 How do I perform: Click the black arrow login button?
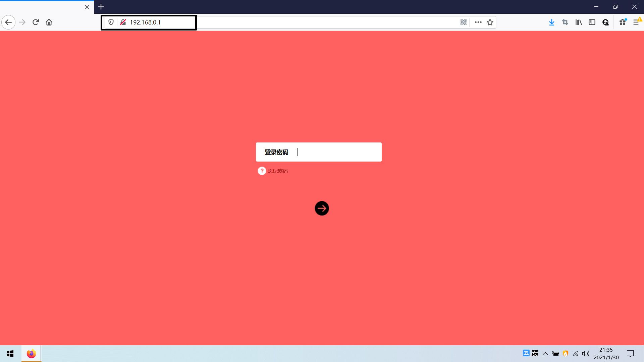pos(322,208)
